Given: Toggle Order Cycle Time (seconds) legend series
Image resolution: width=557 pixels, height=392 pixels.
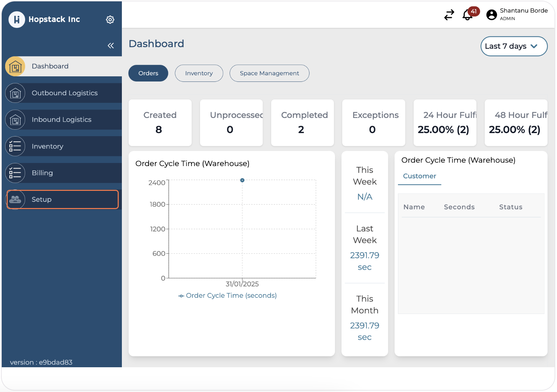Looking at the screenshot, I should click(x=228, y=296).
